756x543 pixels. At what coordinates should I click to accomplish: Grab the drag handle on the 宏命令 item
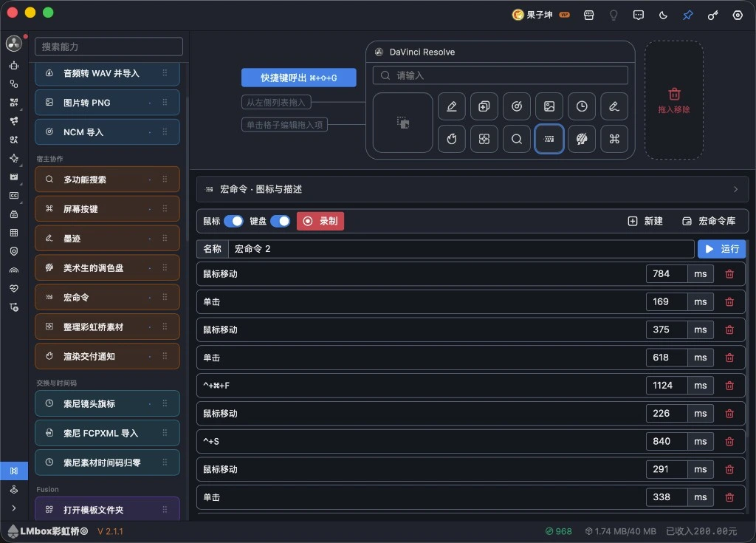165,297
